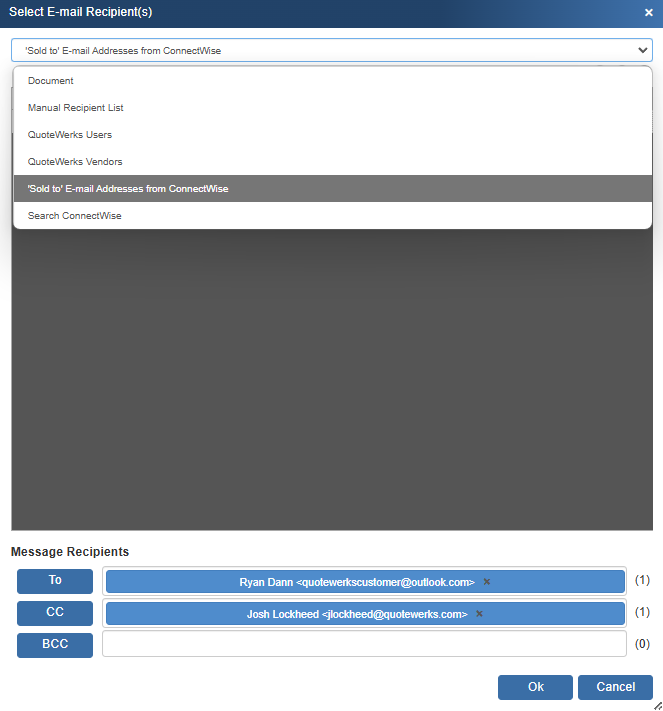Close the Select E-mail Recipient(s) dialog
The image size is (663, 711).
tap(648, 13)
